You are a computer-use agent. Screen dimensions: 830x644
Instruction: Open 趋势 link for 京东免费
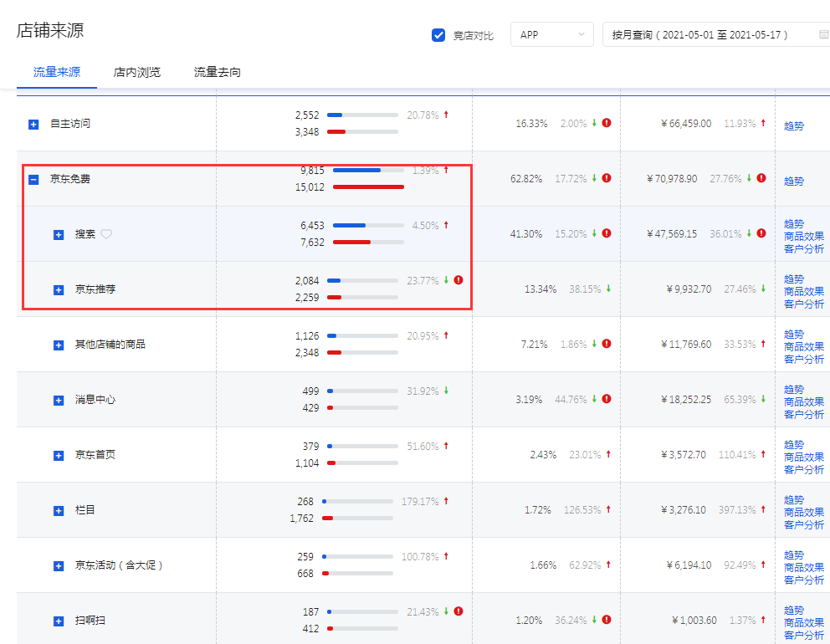(x=794, y=181)
